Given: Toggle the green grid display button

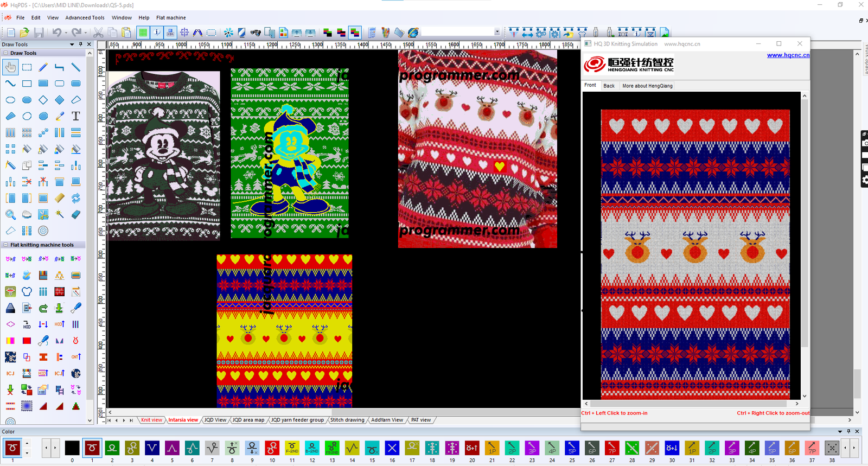Looking at the screenshot, I should tap(143, 33).
